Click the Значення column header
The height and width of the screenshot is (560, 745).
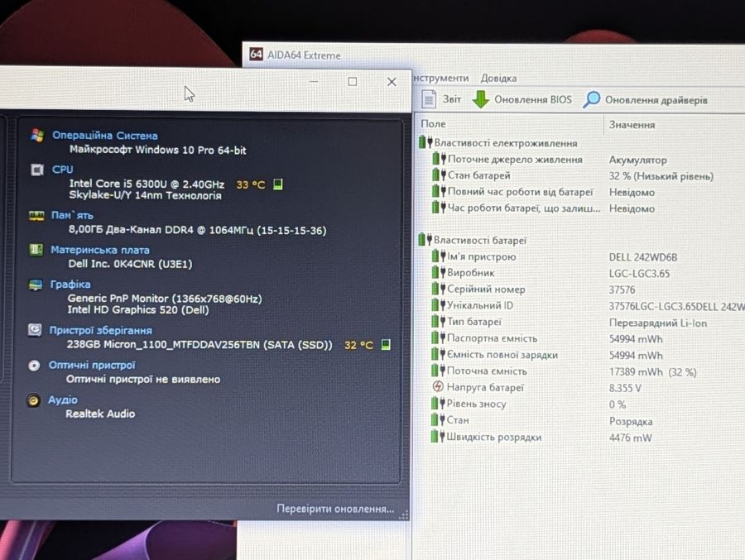[632, 125]
